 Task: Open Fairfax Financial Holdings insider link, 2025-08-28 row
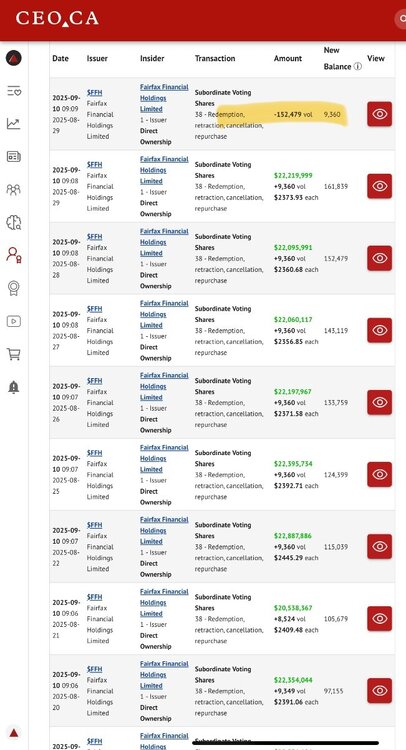point(164,242)
